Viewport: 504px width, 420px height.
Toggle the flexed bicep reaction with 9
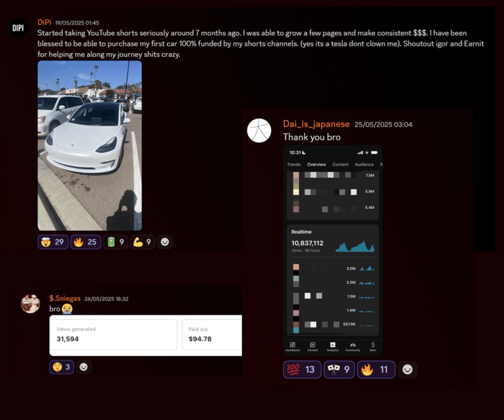pos(142,242)
